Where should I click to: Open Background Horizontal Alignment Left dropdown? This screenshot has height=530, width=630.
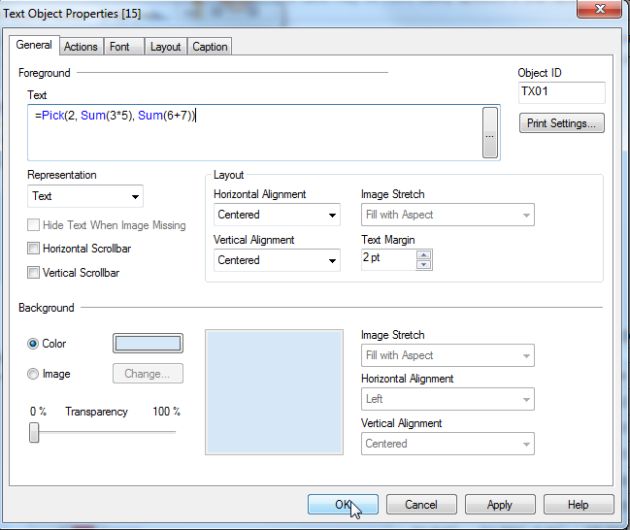448,399
